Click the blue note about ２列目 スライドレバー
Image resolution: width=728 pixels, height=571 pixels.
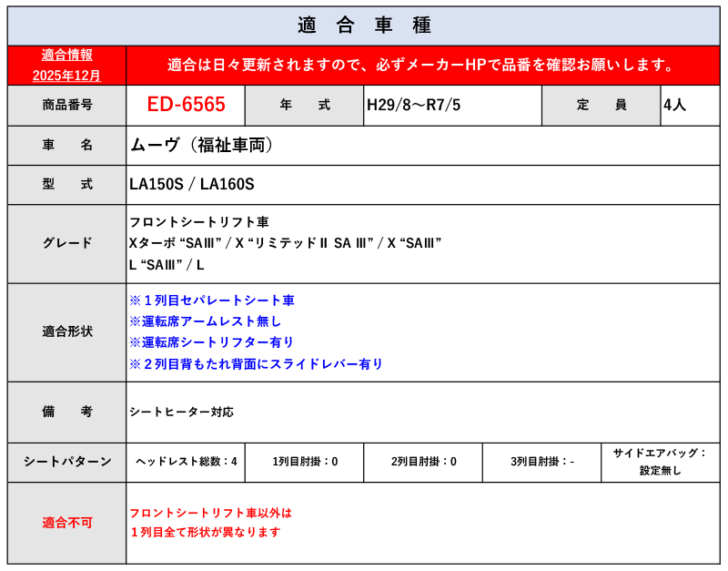pyautogui.click(x=256, y=364)
